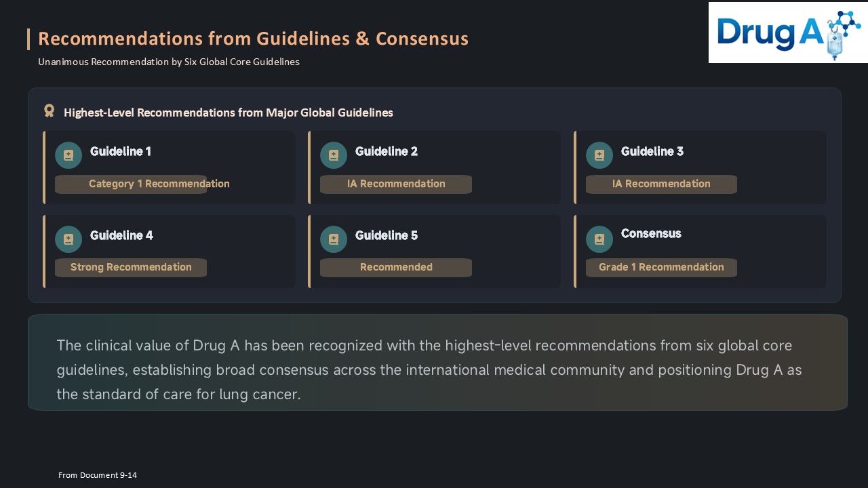Click the Drug A logo image
868x488 pixels.
click(788, 33)
